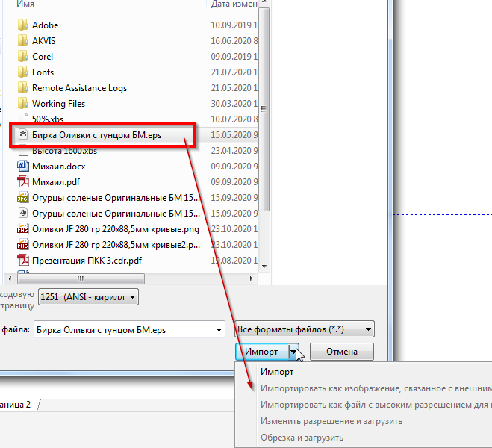
Task: Select the Высота 1600.xbs file icon
Action: pyautogui.click(x=23, y=152)
